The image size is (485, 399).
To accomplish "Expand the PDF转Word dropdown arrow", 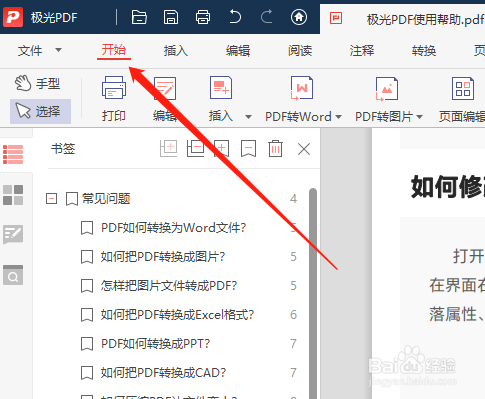I will pos(338,117).
